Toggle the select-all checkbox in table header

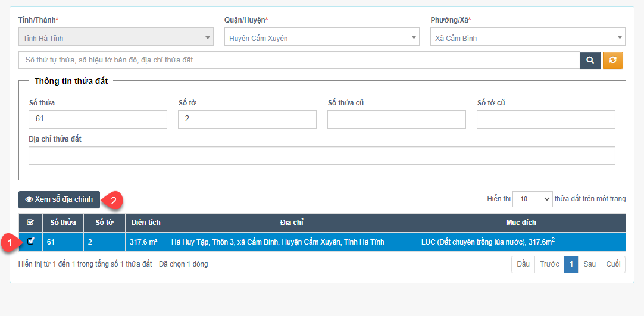click(30, 223)
